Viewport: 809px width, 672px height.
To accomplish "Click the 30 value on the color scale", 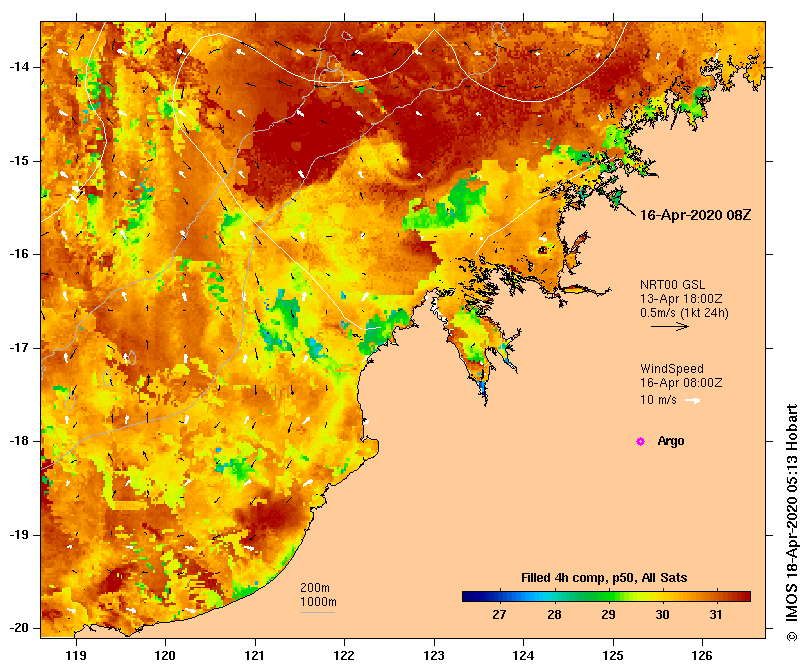I will [662, 615].
